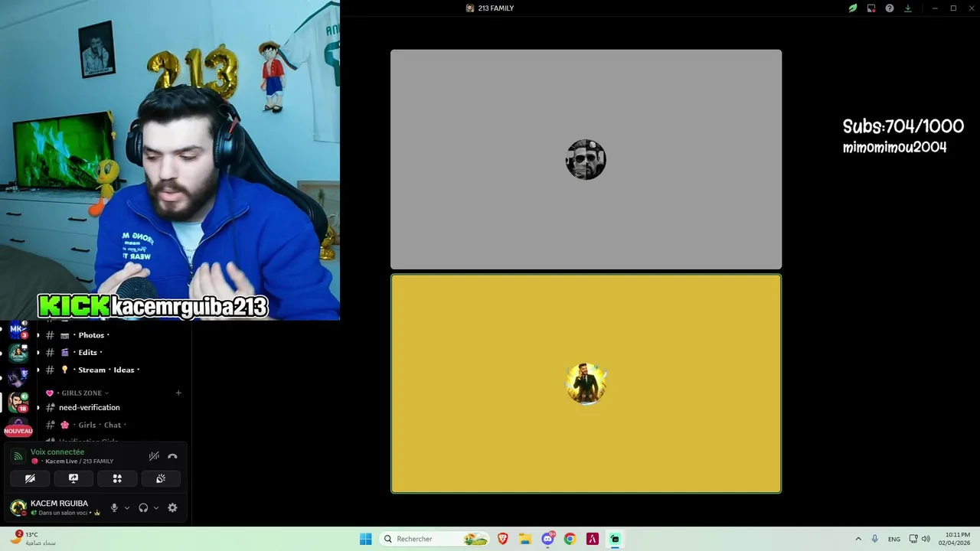Open the headphones output options arrow
The width and height of the screenshot is (980, 551).
(x=156, y=507)
